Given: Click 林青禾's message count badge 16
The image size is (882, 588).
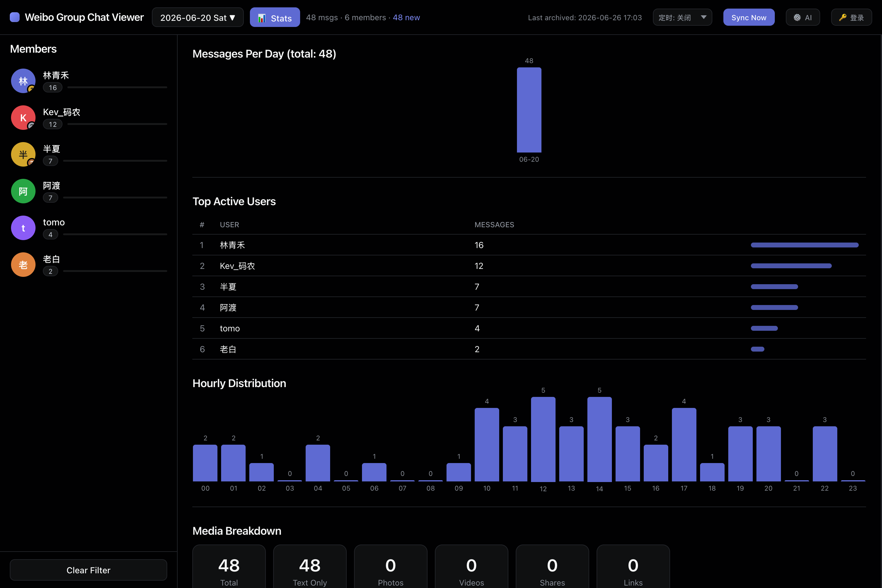Looking at the screenshot, I should click(52, 87).
